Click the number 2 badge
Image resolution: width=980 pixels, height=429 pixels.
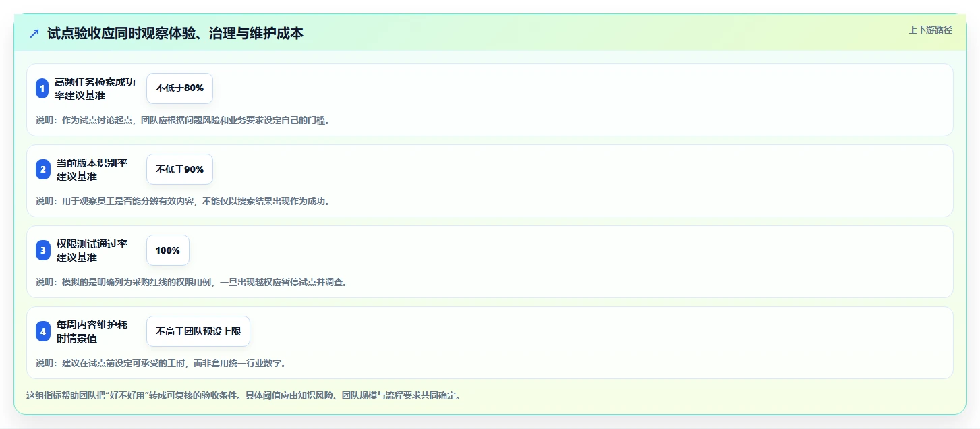coord(42,169)
